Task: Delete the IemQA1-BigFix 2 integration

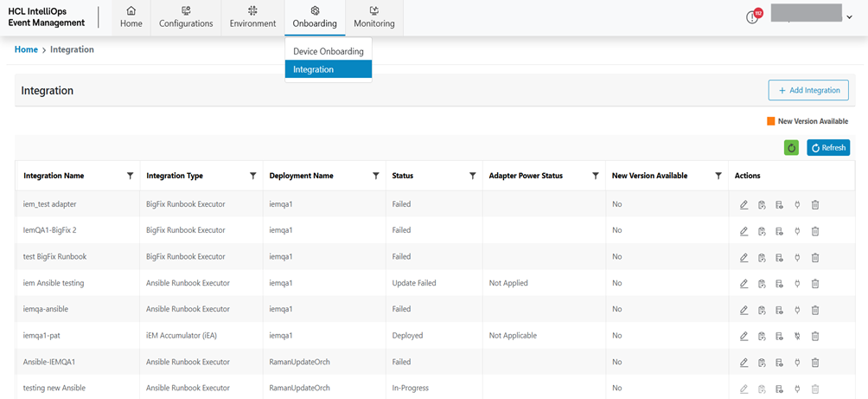Action: (815, 231)
